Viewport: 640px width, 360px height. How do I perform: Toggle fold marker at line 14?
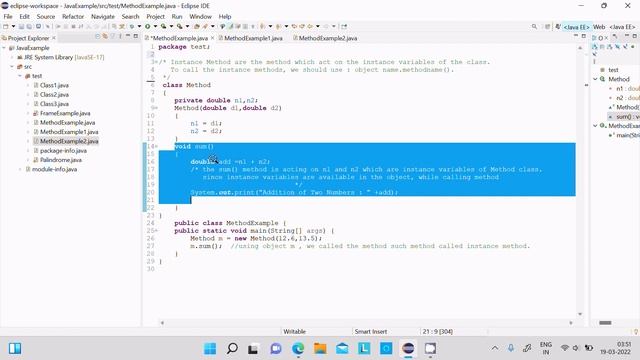pos(156,147)
